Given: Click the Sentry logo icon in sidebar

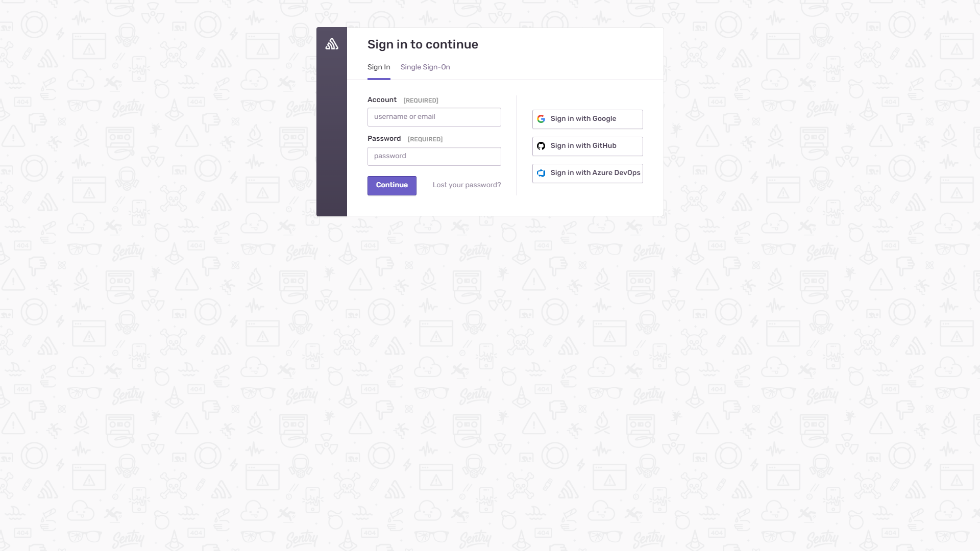Looking at the screenshot, I should (x=331, y=44).
